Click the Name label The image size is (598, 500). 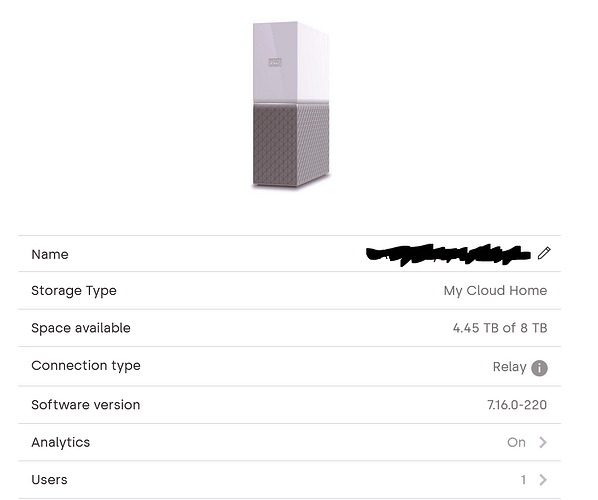[50, 254]
